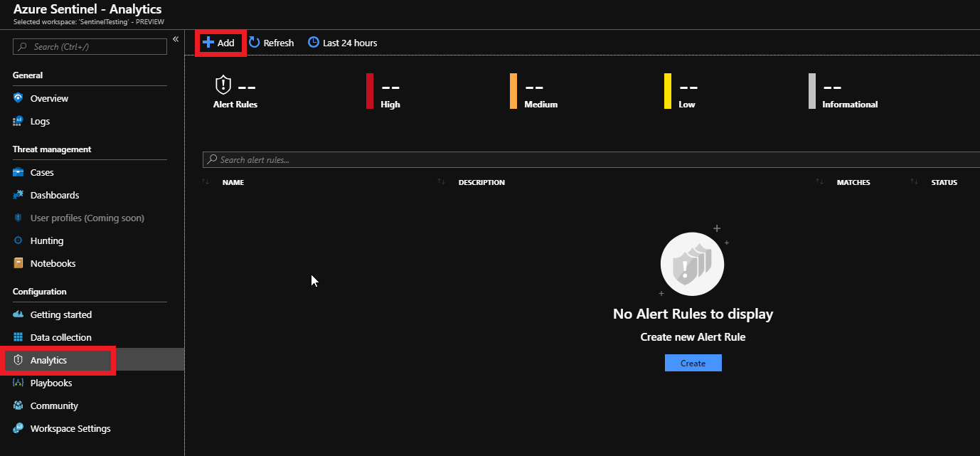Collapse the sidebar with the double chevron
This screenshot has width=980, height=456.
176,40
